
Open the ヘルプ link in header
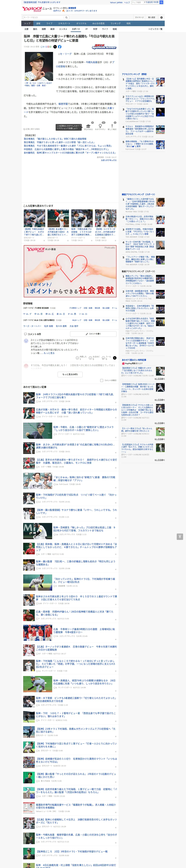[x=127, y=2]
